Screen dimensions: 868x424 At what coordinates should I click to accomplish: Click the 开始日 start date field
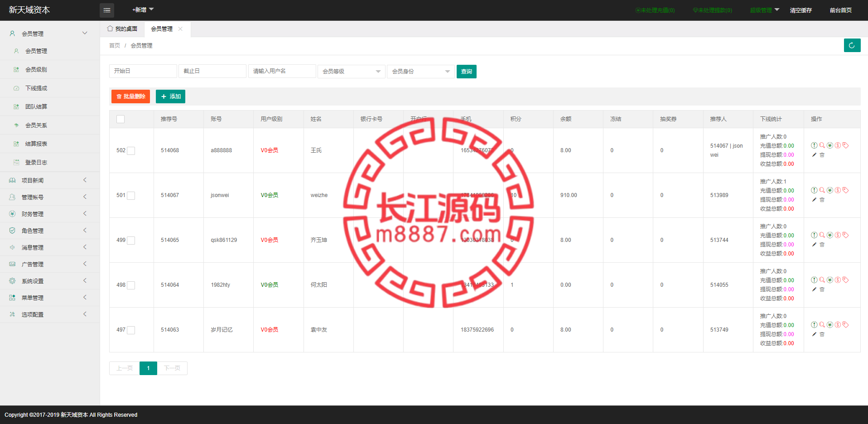pos(143,71)
